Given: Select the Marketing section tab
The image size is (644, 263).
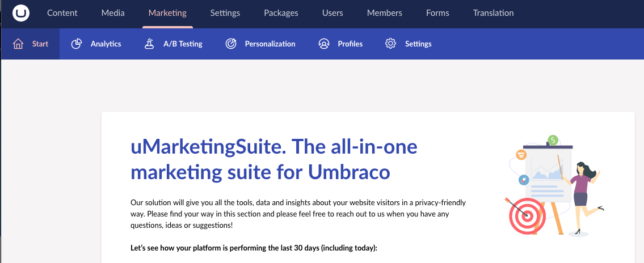Looking at the screenshot, I should coord(167,13).
